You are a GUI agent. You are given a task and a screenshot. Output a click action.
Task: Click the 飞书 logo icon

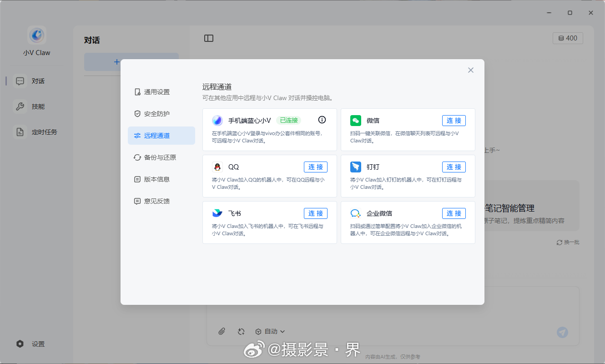point(217,213)
